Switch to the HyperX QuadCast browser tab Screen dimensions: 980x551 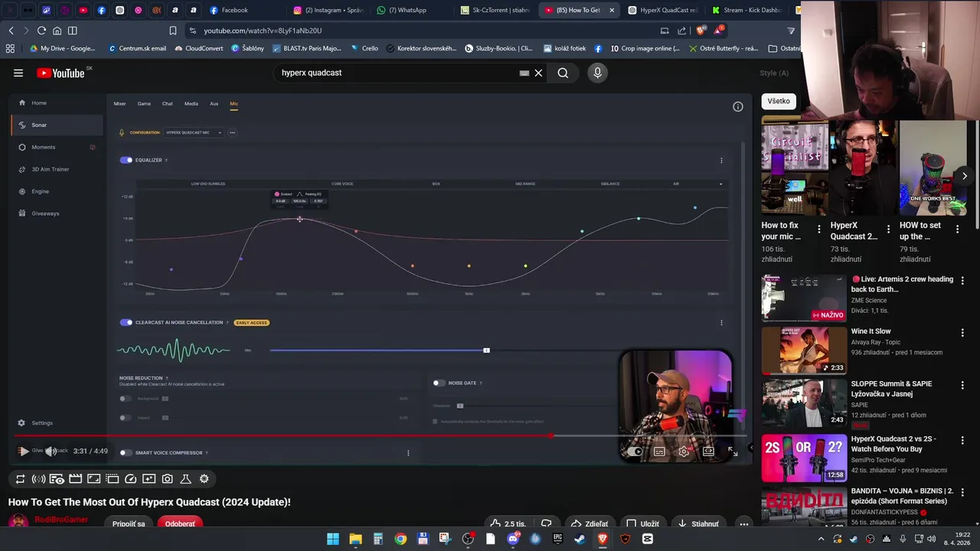(x=663, y=10)
